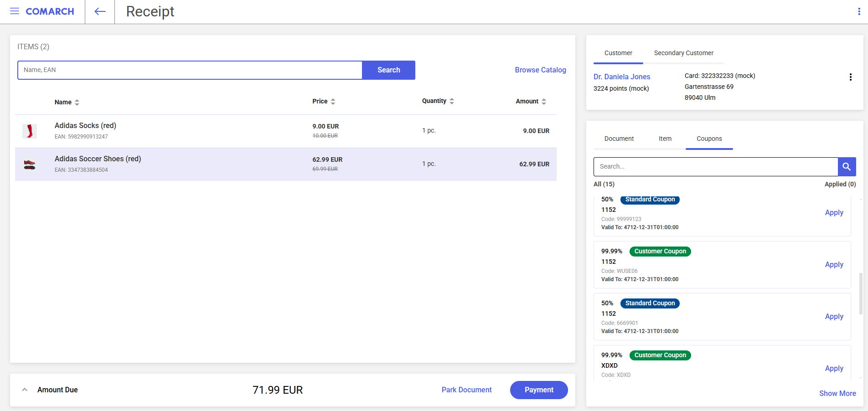
Task: Select the Adidas Socks (red) row
Action: click(286, 131)
